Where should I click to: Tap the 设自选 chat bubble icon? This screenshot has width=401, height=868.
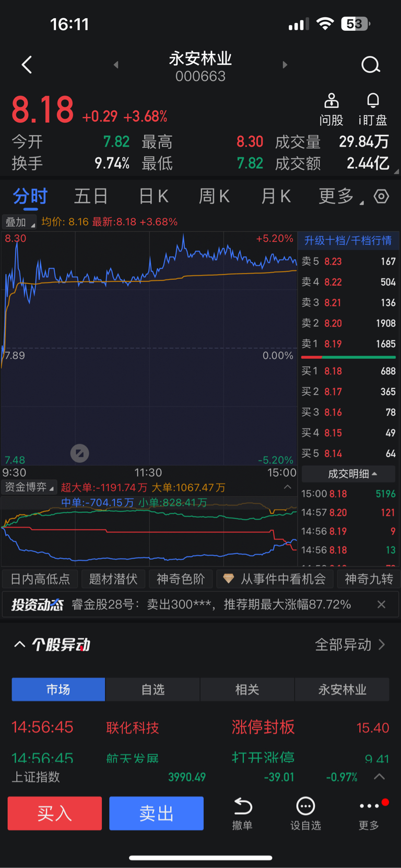click(305, 806)
